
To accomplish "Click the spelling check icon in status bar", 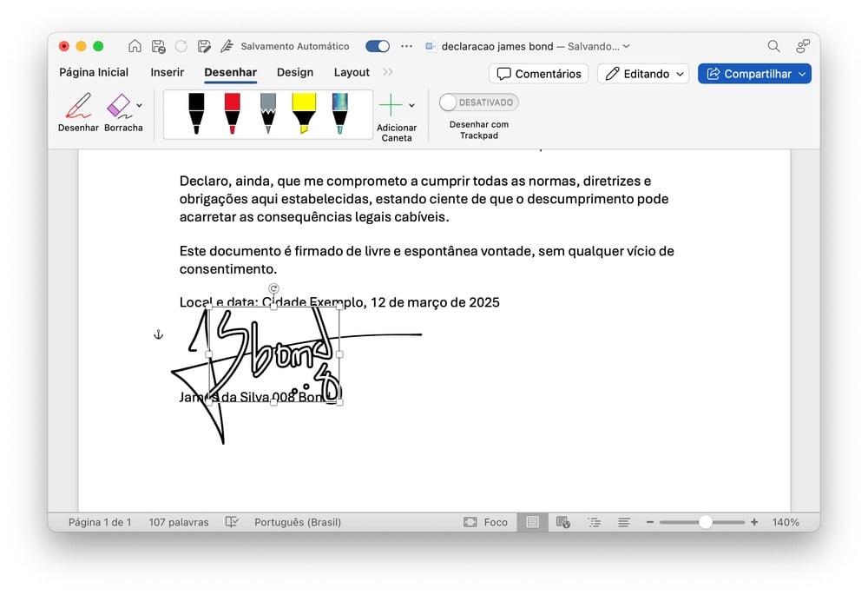I will click(x=232, y=522).
